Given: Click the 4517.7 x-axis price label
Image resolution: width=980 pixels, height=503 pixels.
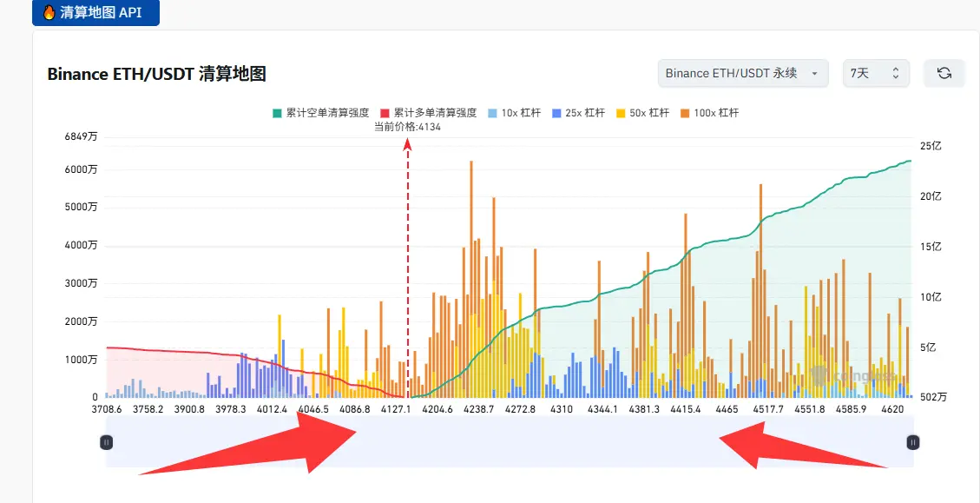Looking at the screenshot, I should (768, 409).
